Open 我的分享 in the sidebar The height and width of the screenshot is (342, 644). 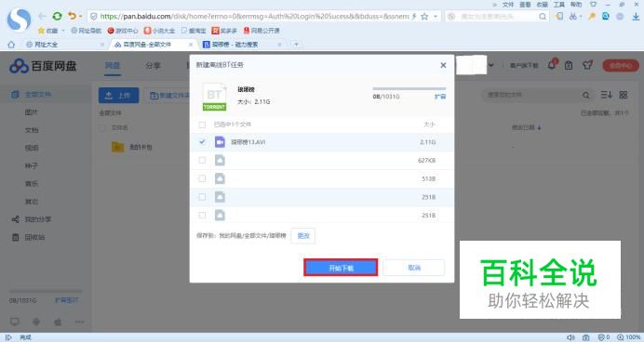[38, 219]
